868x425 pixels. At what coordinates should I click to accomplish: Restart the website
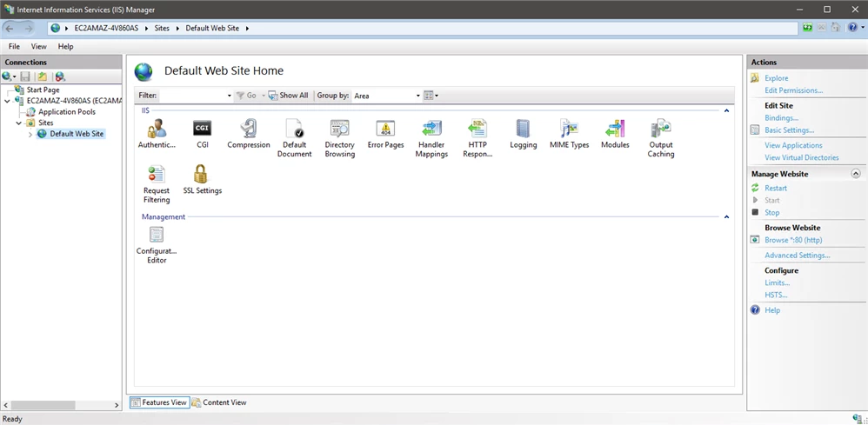tap(776, 188)
